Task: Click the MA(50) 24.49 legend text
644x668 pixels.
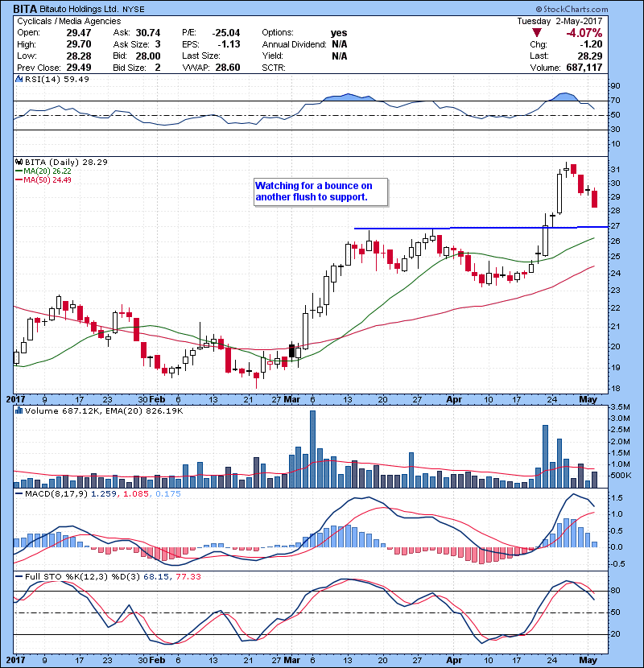Action: click(47, 179)
